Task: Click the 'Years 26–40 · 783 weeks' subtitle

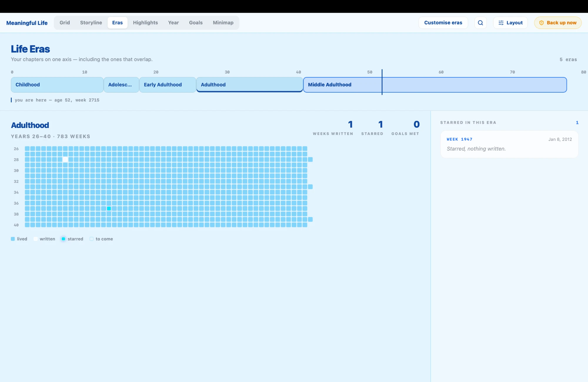Action: 51,136
